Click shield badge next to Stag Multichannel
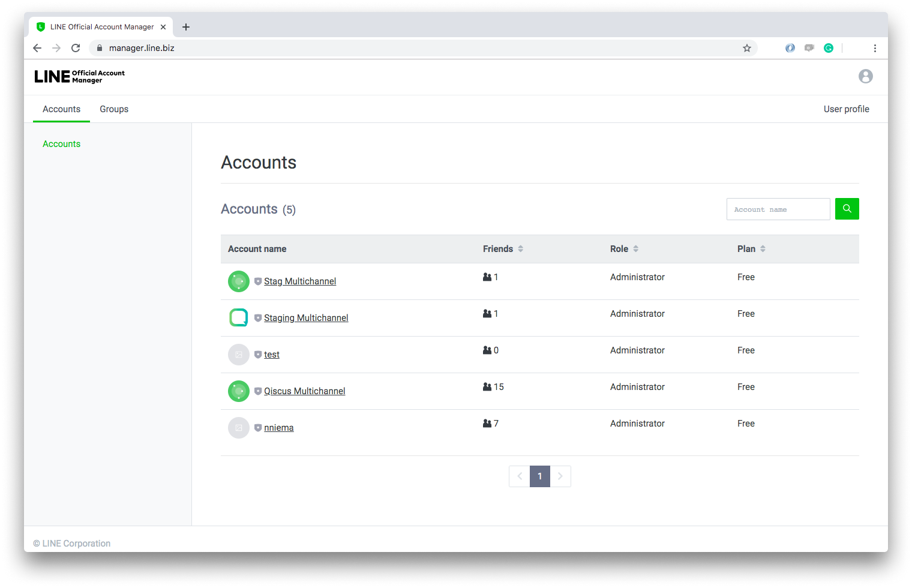The width and height of the screenshot is (912, 588). (x=258, y=281)
